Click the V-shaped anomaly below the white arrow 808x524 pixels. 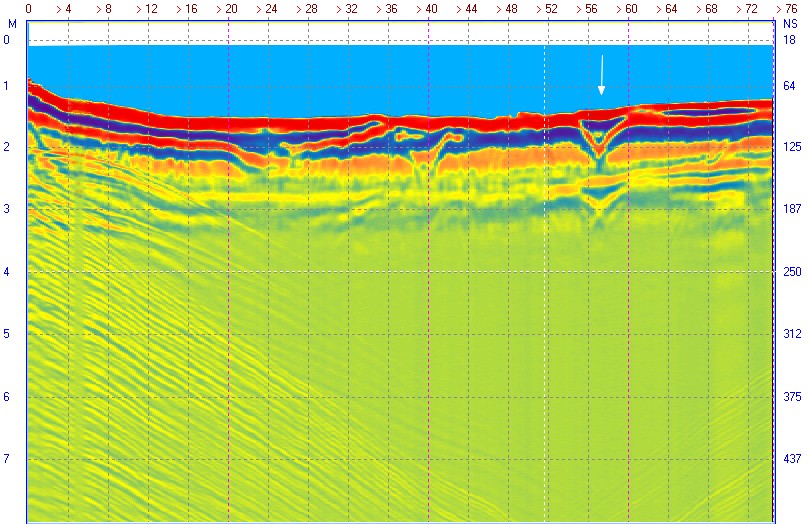point(601,139)
